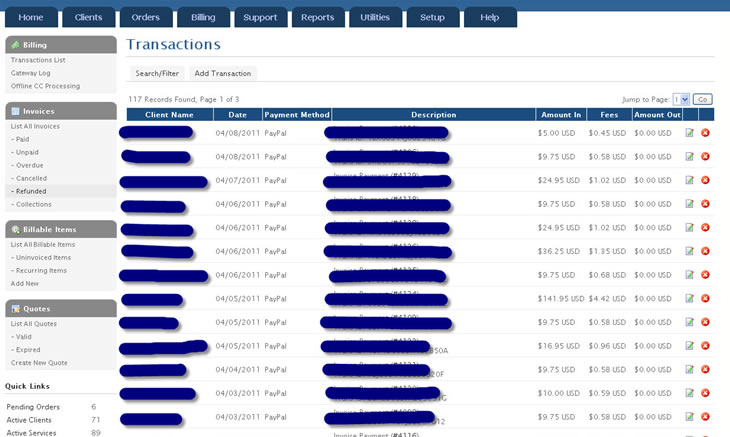
Task: Open the Clients menu
Action: [x=88, y=17]
